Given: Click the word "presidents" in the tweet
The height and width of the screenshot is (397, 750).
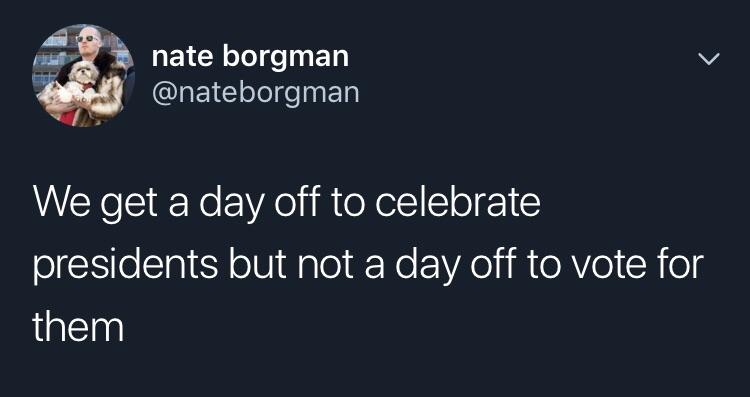Looking at the screenshot, I should tap(125, 265).
